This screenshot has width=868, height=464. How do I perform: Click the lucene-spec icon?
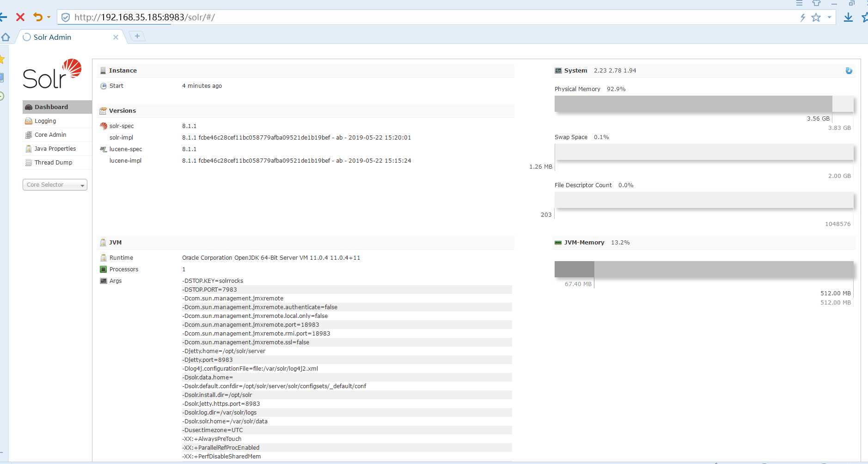pos(104,149)
